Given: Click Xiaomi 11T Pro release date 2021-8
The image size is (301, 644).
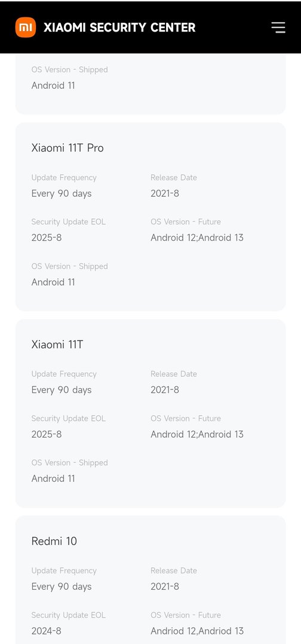Looking at the screenshot, I should click(165, 193).
